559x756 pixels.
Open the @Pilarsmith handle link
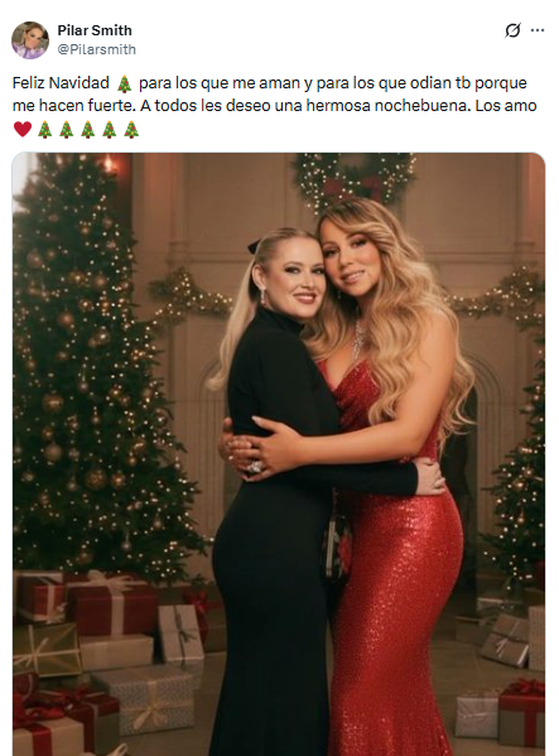click(96, 49)
